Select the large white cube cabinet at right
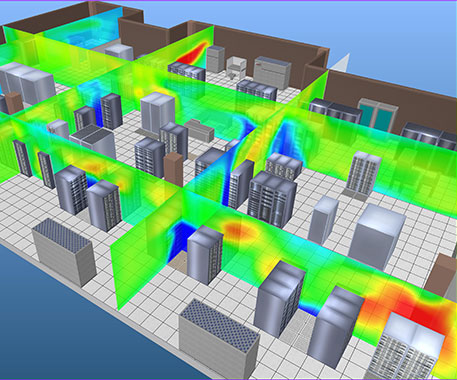457x380 pixels. [377, 236]
